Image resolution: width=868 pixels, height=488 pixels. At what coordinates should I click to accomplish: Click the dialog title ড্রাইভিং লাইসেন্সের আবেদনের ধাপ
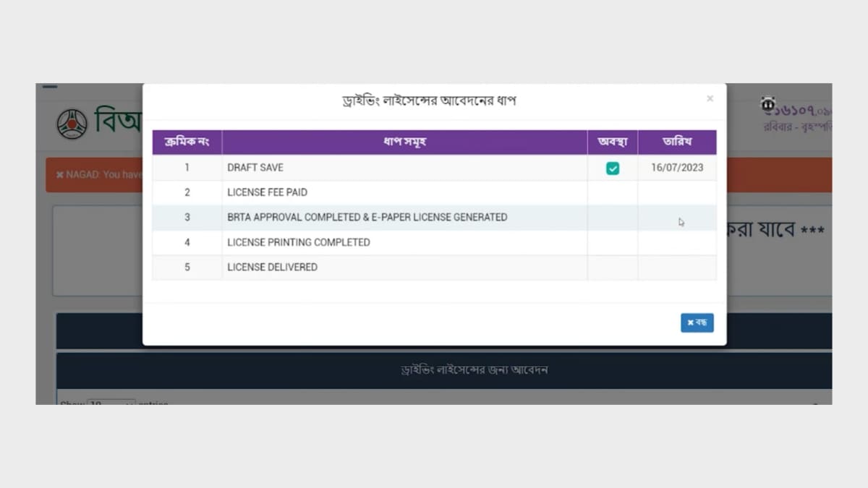[x=430, y=100]
